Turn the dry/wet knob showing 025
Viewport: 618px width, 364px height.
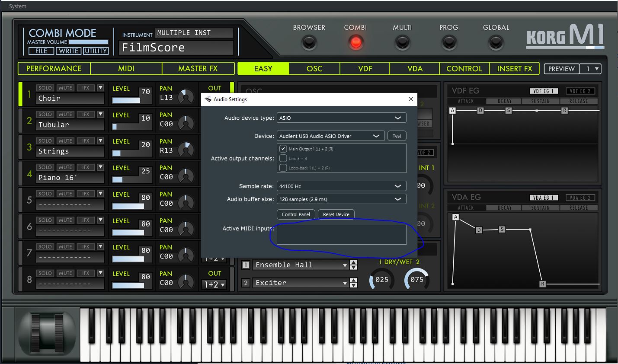(x=381, y=279)
